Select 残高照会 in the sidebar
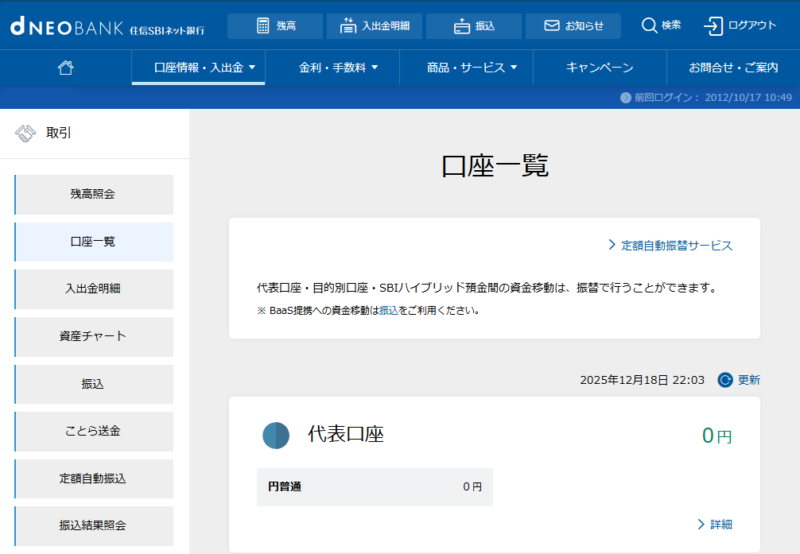The height and width of the screenshot is (554, 800). pyautogui.click(x=93, y=194)
